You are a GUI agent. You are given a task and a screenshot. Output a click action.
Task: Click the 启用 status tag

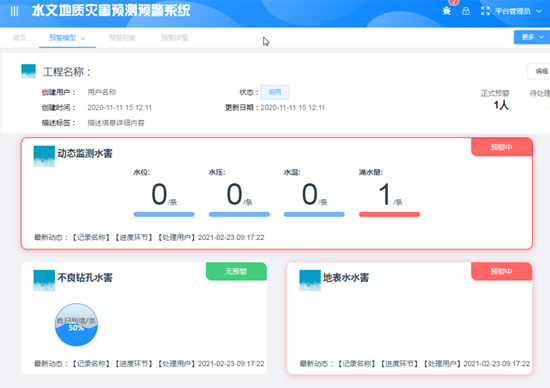[x=275, y=92]
